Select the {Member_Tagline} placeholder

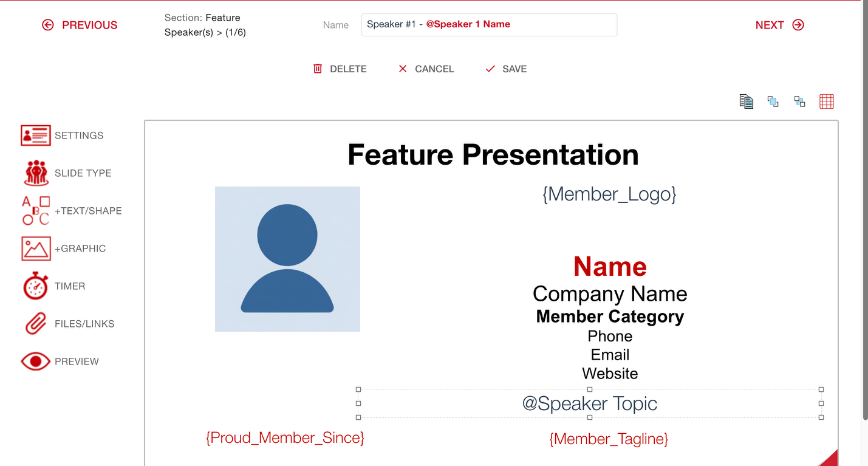(x=609, y=439)
